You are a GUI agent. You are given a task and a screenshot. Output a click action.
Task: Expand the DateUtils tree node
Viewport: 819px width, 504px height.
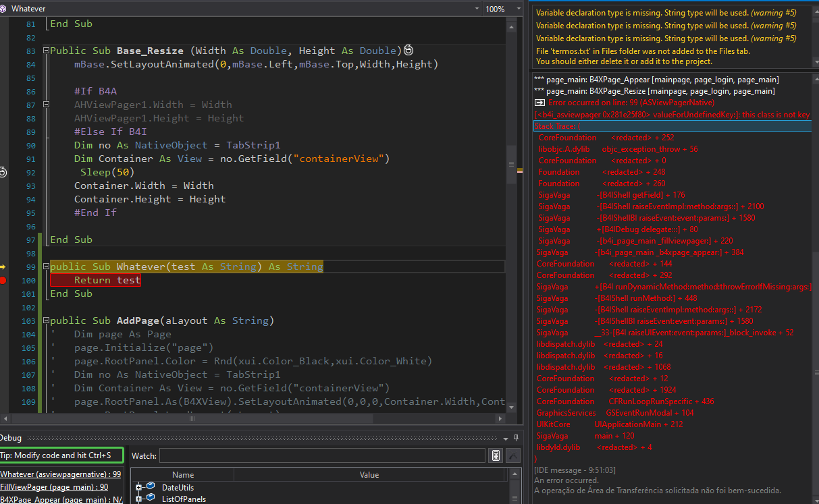pyautogui.click(x=138, y=488)
